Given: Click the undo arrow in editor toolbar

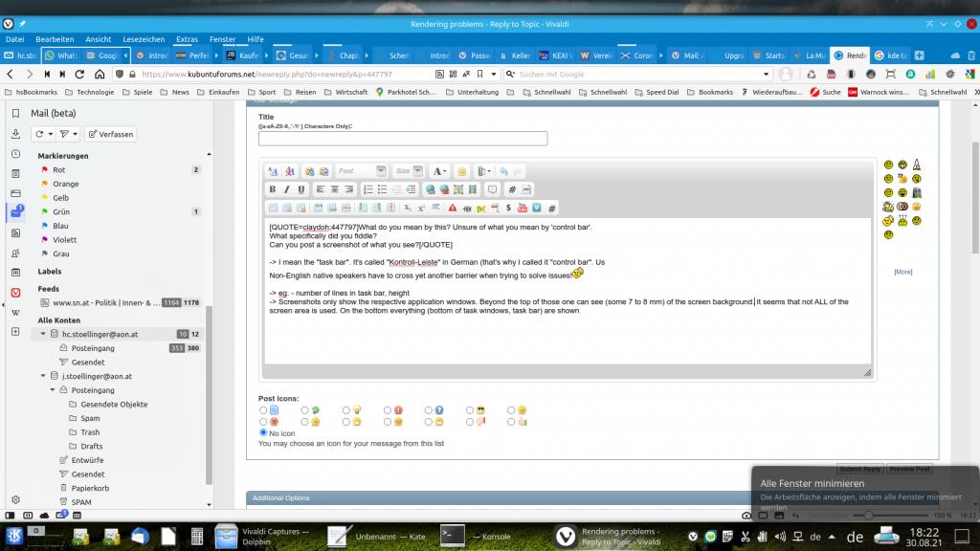Looking at the screenshot, I should tap(503, 171).
